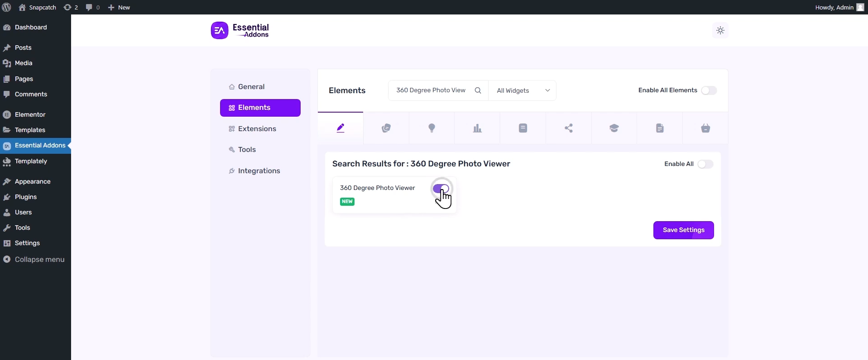Click the search magnifier icon in Elements

pyautogui.click(x=478, y=90)
